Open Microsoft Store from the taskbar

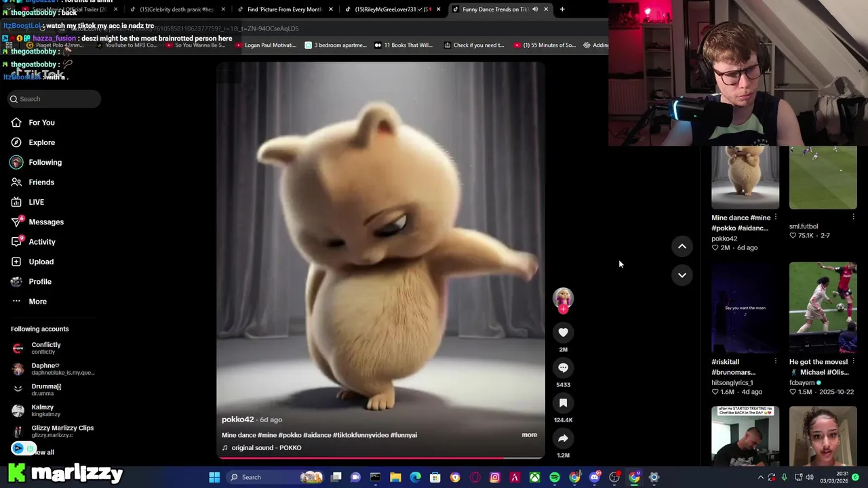click(x=435, y=477)
